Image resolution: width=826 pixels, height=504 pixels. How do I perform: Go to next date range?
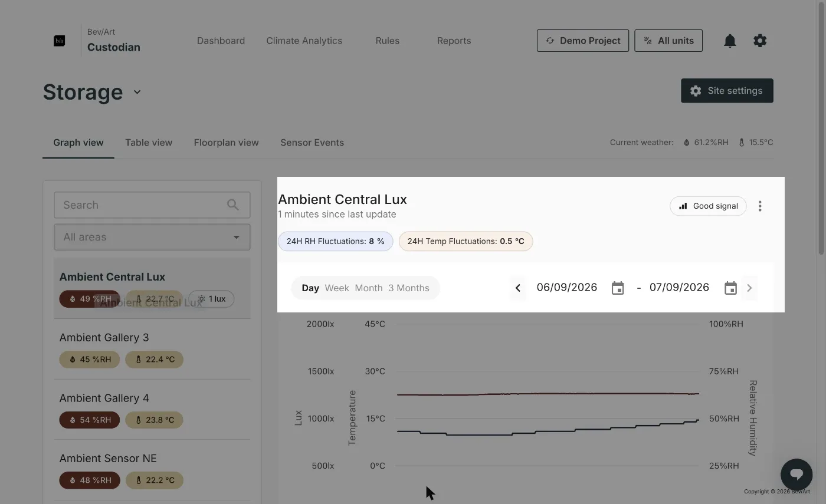tap(749, 288)
